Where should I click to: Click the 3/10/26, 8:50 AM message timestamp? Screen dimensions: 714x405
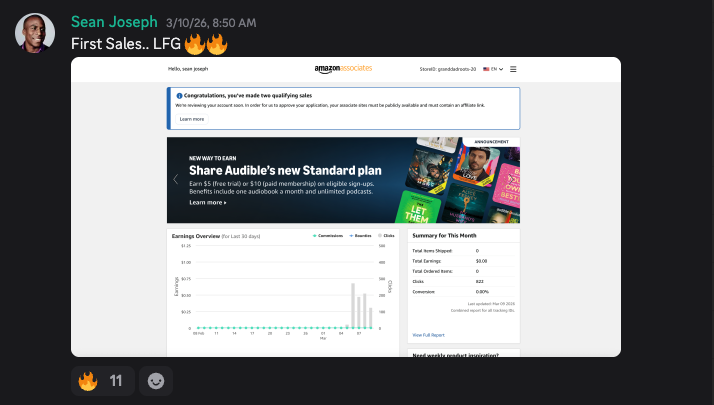click(x=211, y=23)
